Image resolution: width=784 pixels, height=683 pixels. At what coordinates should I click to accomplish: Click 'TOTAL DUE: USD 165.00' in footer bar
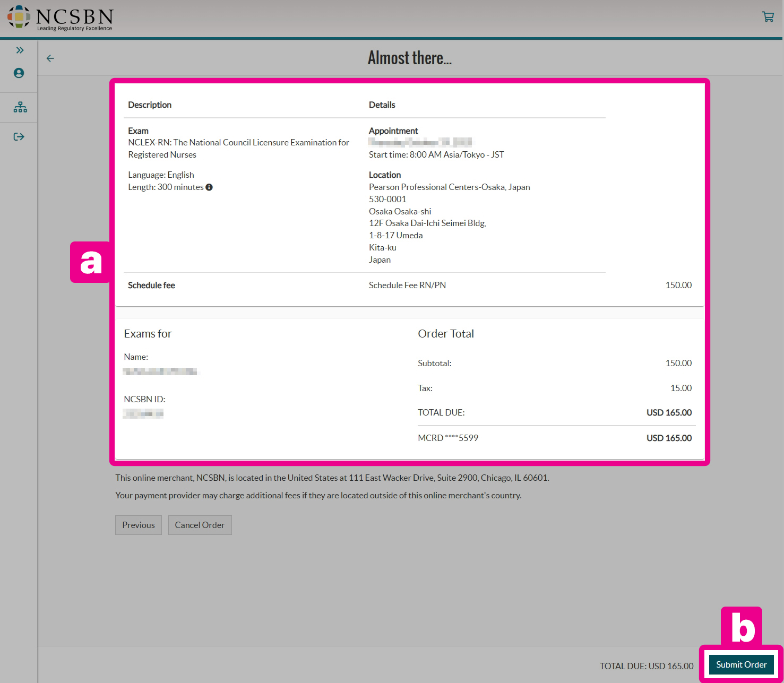pyautogui.click(x=647, y=666)
